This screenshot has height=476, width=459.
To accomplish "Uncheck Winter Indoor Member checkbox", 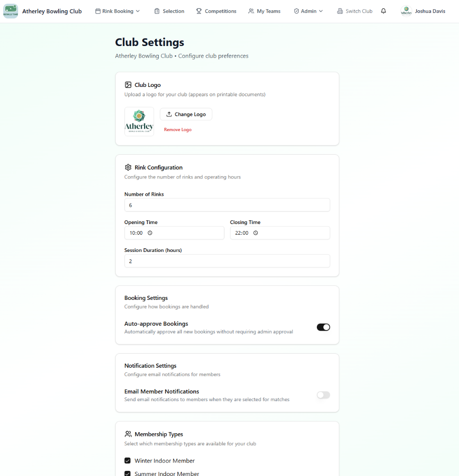I will (x=127, y=461).
